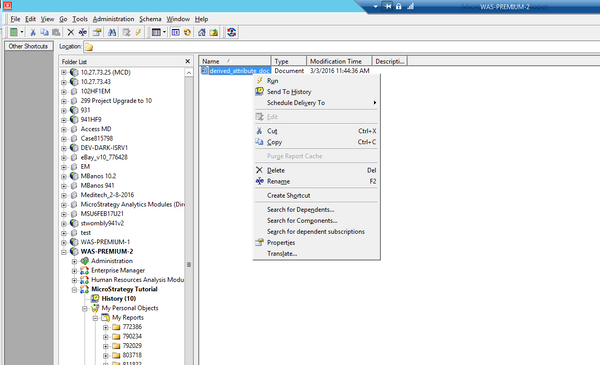This screenshot has height=365, width=600.
Task: Click the Home toolbar icon
Action: [x=202, y=33]
